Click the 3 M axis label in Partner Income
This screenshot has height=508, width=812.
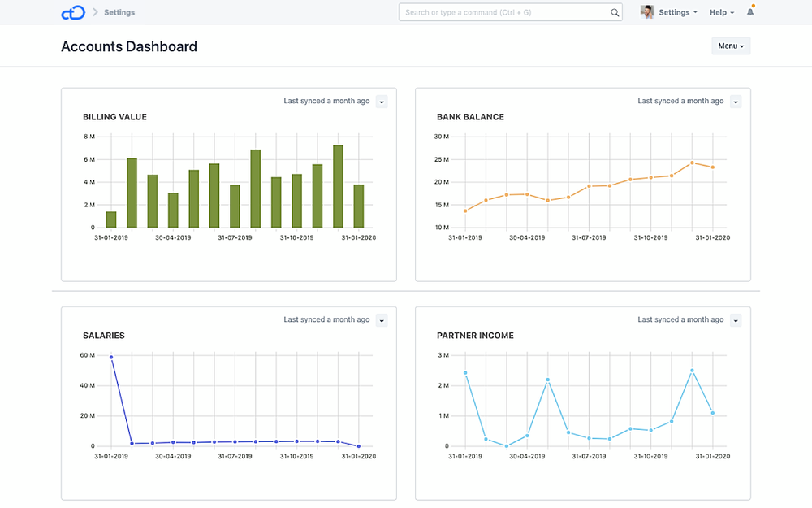443,356
